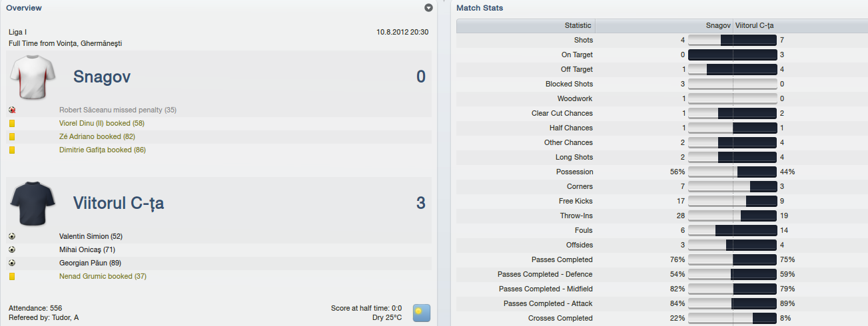The width and height of the screenshot is (868, 326).
Task: Click the yellow card icon next to Viorel Dinu
Action: tap(12, 123)
